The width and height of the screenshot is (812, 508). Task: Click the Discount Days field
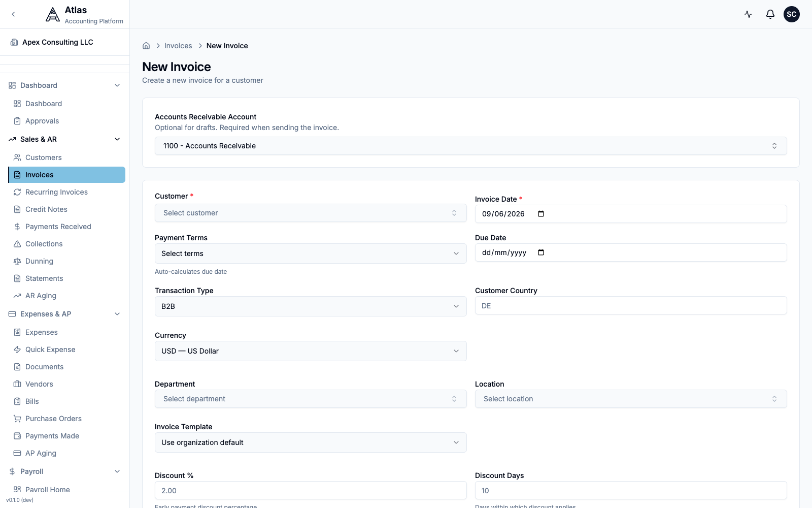(631, 490)
